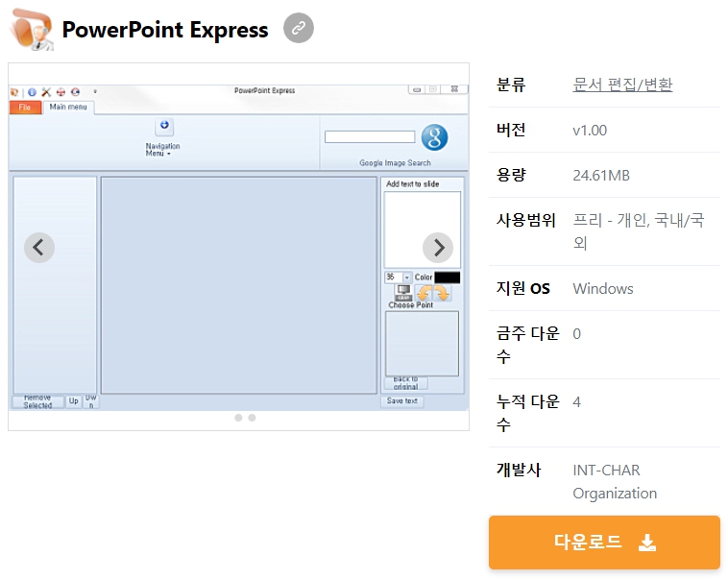Click the 용량 label
This screenshot has width=728, height=580.
pos(511,175)
